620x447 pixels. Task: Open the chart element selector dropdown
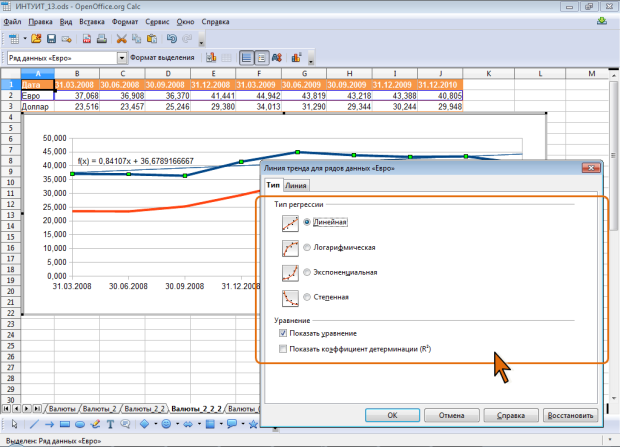click(x=122, y=58)
